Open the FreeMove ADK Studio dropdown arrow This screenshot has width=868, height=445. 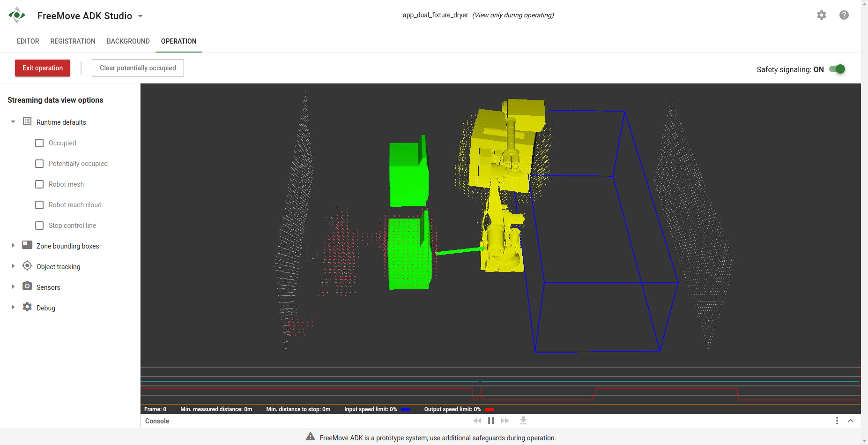(x=140, y=16)
